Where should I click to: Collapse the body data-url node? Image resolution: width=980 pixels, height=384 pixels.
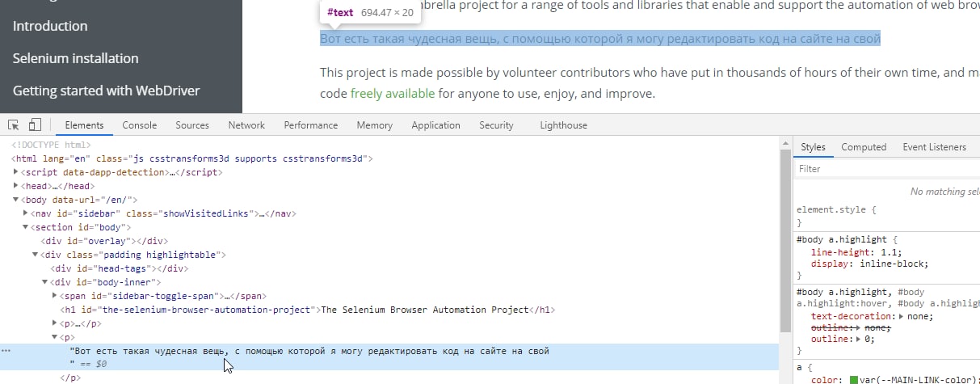tap(17, 200)
